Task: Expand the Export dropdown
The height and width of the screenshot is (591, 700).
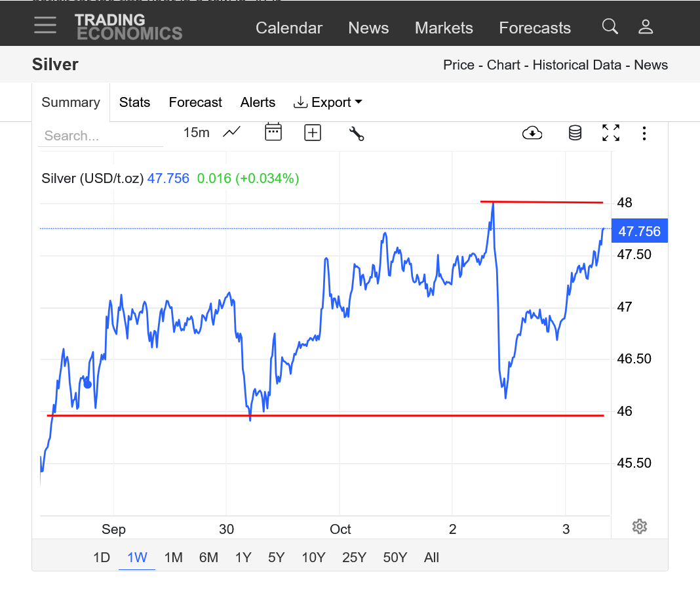Action: coord(328,102)
